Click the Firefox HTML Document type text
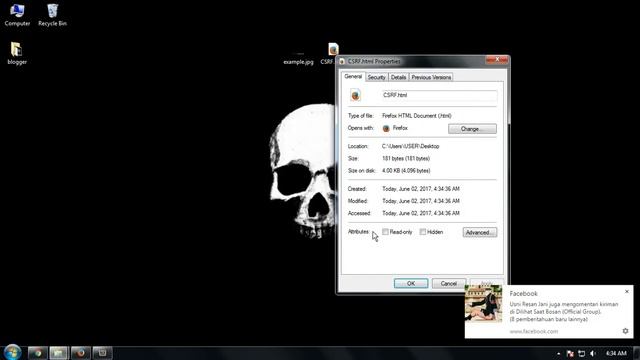640x360 pixels. coord(417,116)
